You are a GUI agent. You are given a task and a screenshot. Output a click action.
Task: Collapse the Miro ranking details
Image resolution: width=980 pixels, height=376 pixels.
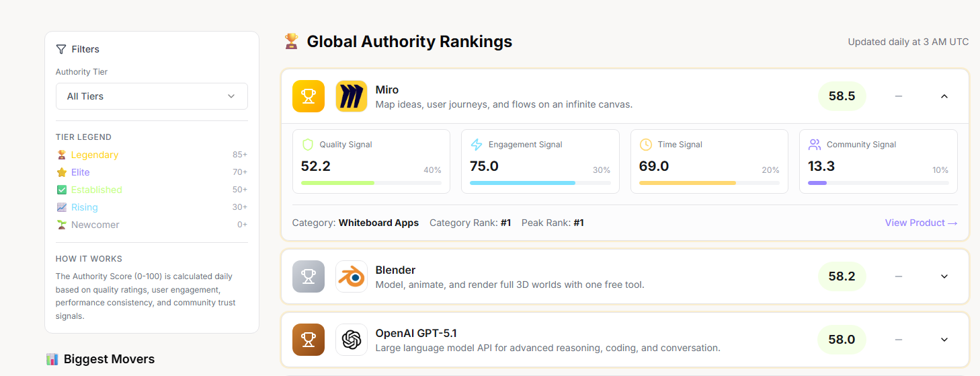(944, 96)
